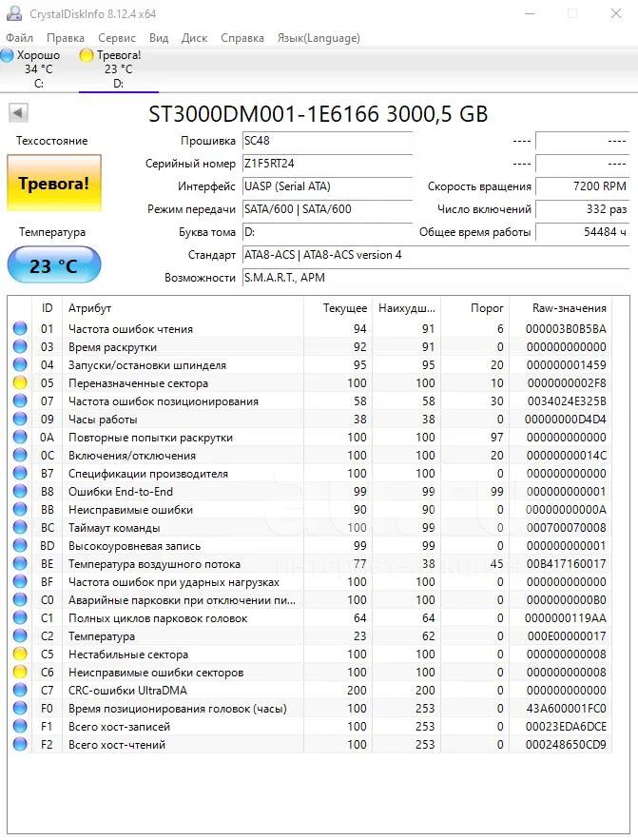Click the blue status orb for drive C:
The height and width of the screenshot is (840, 638).
[x=7, y=55]
